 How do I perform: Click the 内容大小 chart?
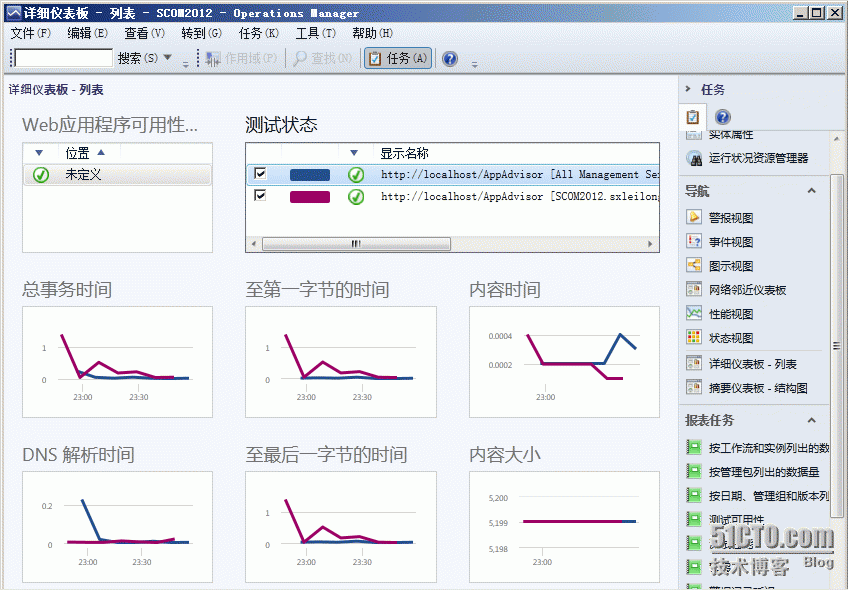564,527
